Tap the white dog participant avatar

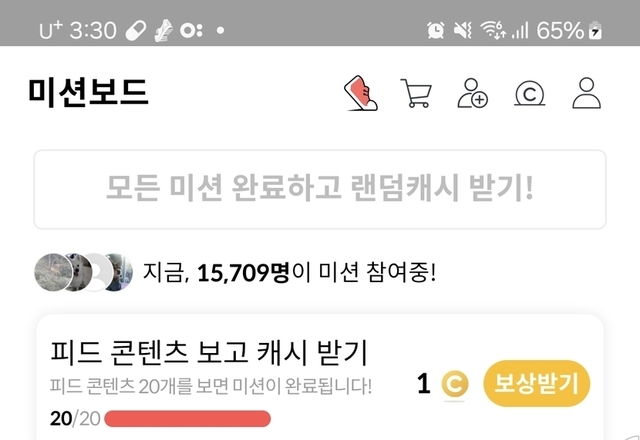[x=79, y=272]
